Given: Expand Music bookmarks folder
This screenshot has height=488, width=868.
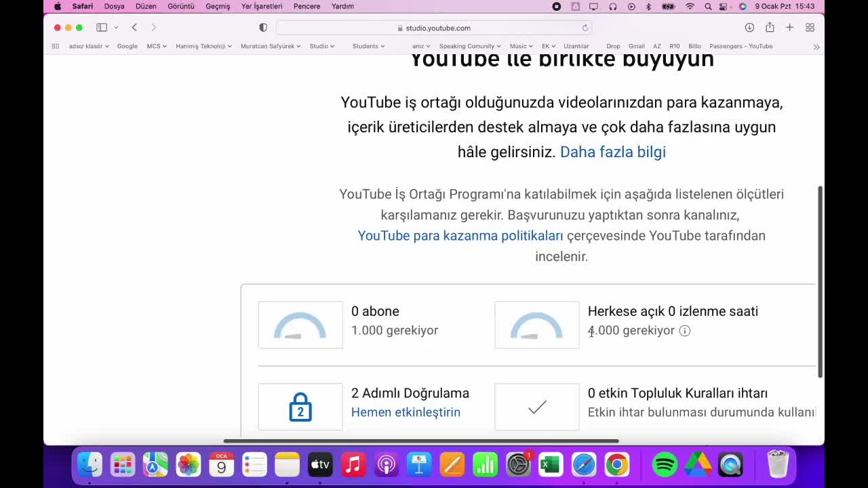Looking at the screenshot, I should (x=521, y=46).
